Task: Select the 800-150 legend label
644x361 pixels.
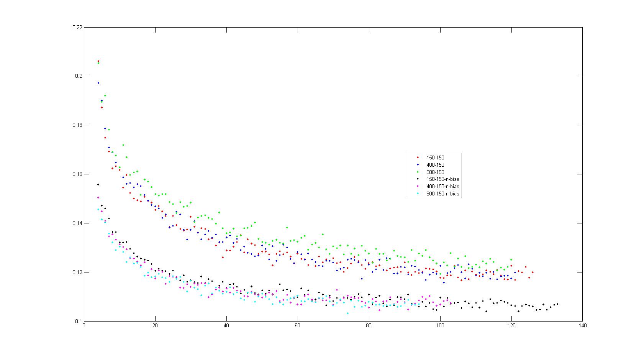Action: pyautogui.click(x=435, y=172)
